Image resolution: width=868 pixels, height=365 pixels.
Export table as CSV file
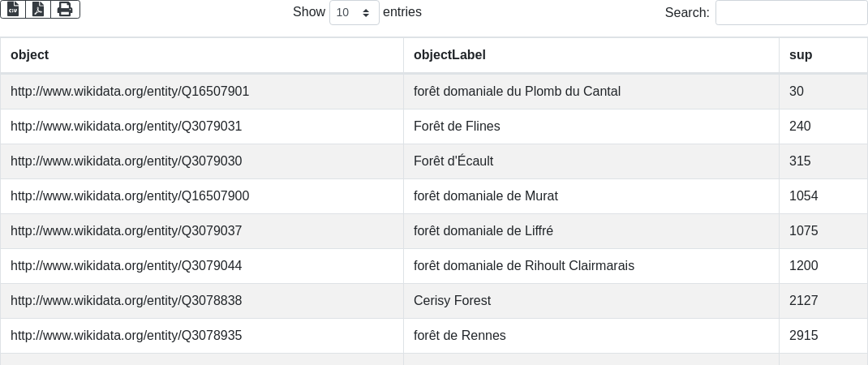pos(13,9)
